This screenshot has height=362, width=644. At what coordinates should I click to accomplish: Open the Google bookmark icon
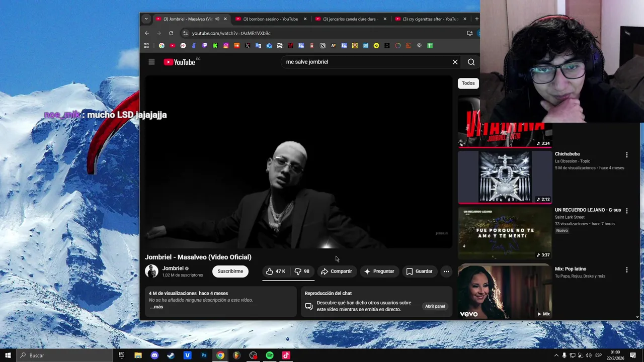[162, 46]
